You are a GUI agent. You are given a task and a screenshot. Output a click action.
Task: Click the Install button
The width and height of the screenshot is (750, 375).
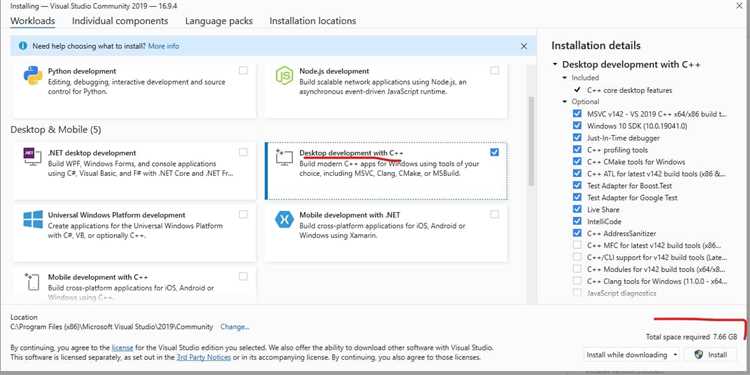coord(711,355)
